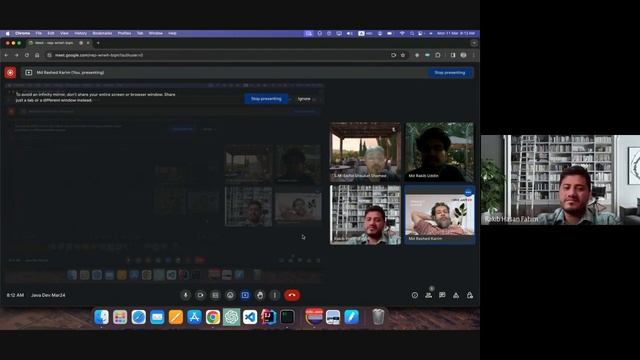Go forward in Chrome
This screenshot has height=360, width=640.
click(16, 55)
